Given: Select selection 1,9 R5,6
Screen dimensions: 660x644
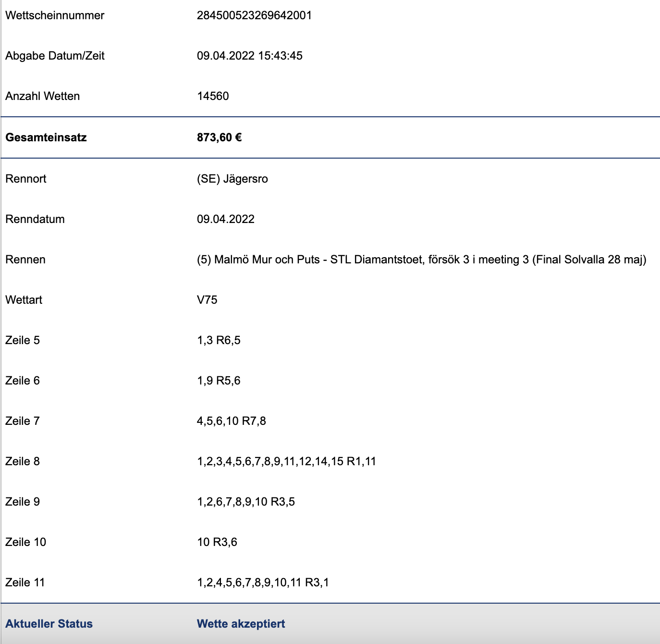Looking at the screenshot, I should 219,381.
